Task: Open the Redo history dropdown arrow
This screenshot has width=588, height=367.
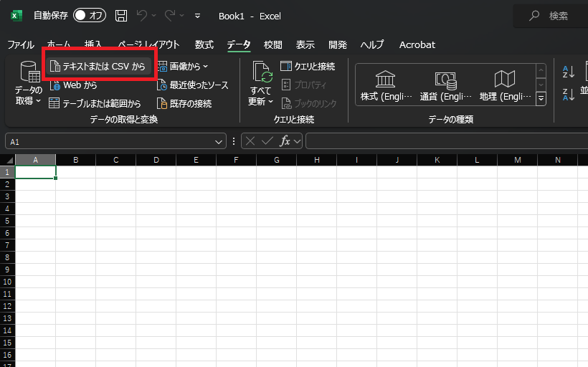Action: [x=182, y=16]
